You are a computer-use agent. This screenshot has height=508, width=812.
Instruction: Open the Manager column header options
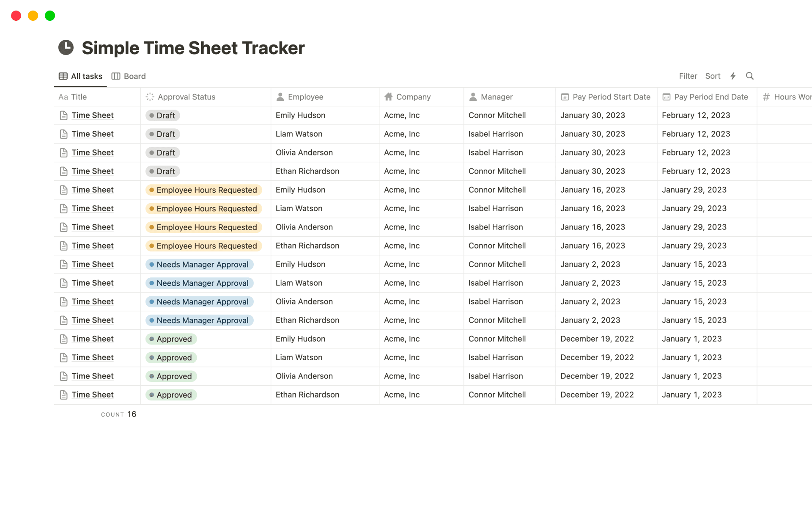(x=496, y=97)
